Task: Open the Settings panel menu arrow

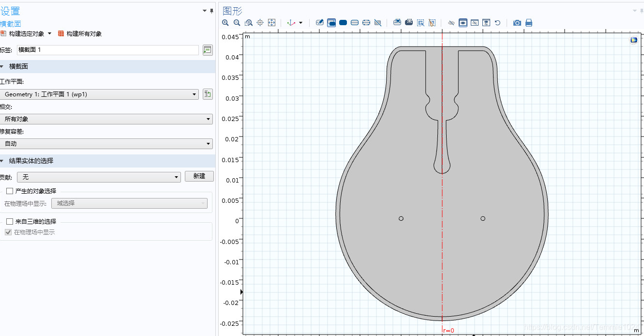Action: pyautogui.click(x=205, y=11)
